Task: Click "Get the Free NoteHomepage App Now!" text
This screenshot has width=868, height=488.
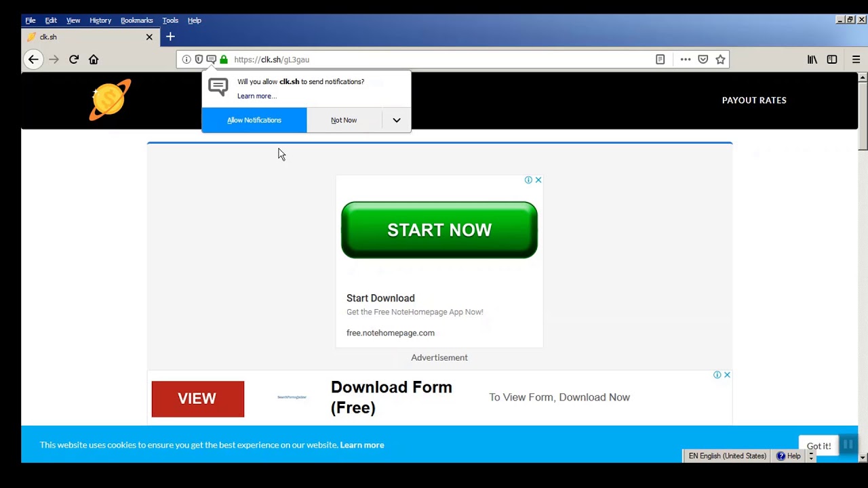Action: (415, 312)
